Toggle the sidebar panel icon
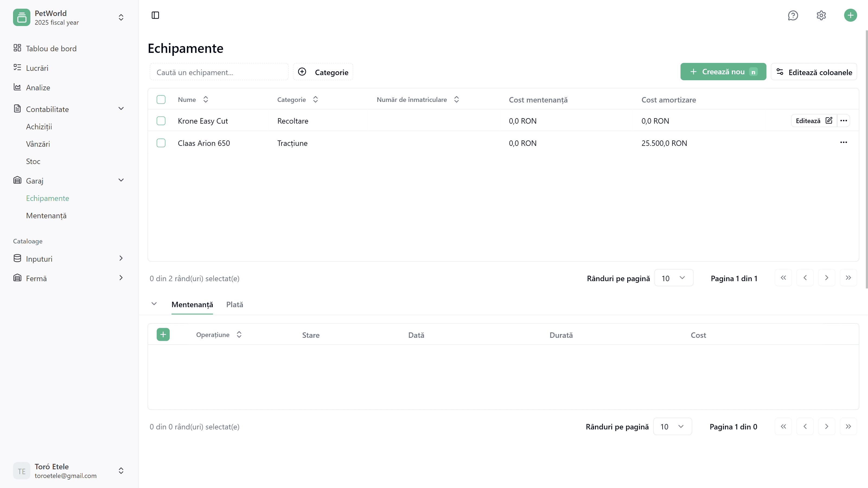The width and height of the screenshot is (868, 488). pos(155,15)
